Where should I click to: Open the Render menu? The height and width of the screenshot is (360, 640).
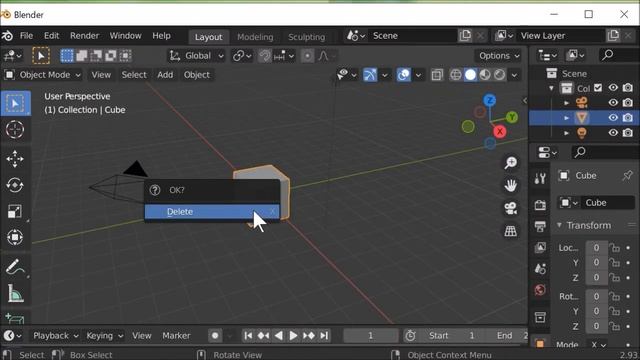tap(84, 36)
